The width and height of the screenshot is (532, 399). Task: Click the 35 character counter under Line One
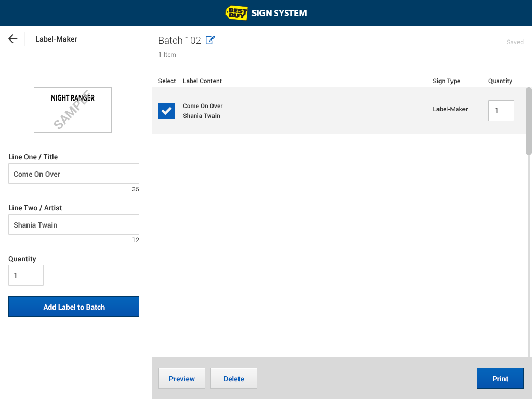(x=136, y=189)
